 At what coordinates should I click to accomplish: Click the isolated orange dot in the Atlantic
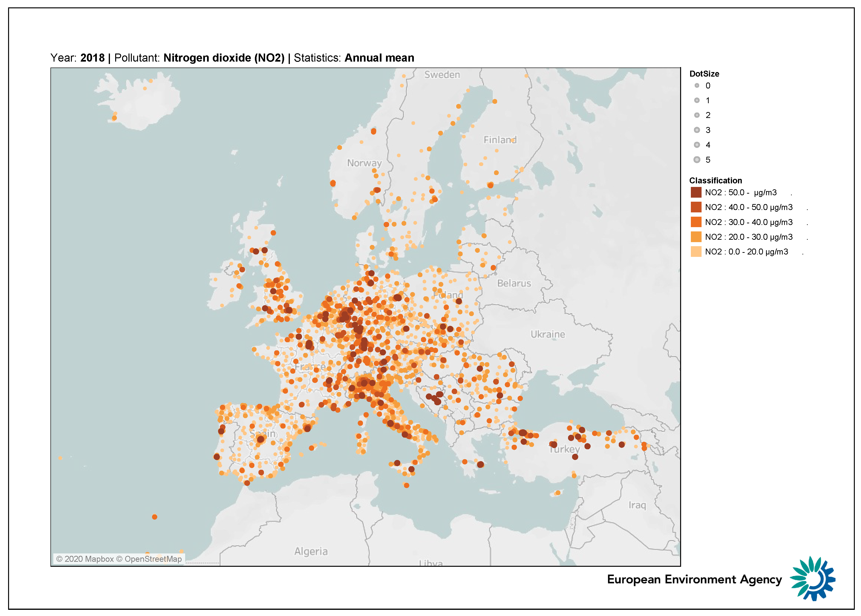(154, 517)
